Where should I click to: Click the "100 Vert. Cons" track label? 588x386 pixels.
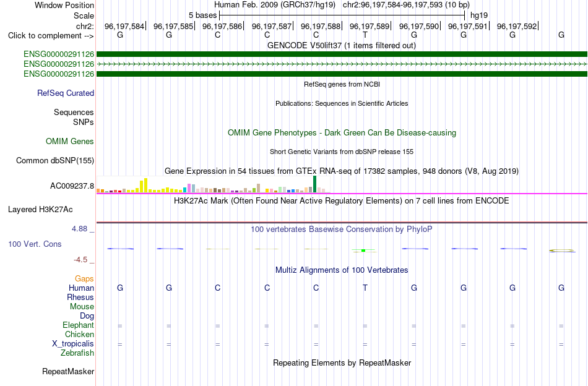click(35, 244)
